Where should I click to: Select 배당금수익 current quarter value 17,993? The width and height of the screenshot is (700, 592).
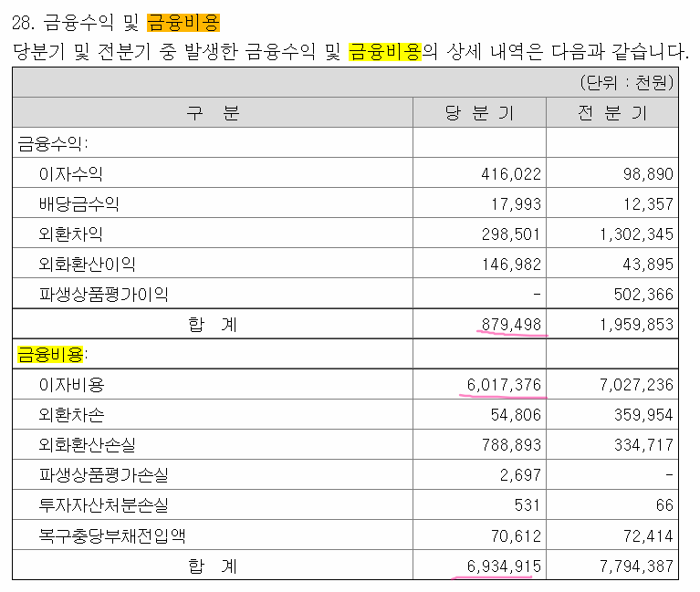[516, 204]
